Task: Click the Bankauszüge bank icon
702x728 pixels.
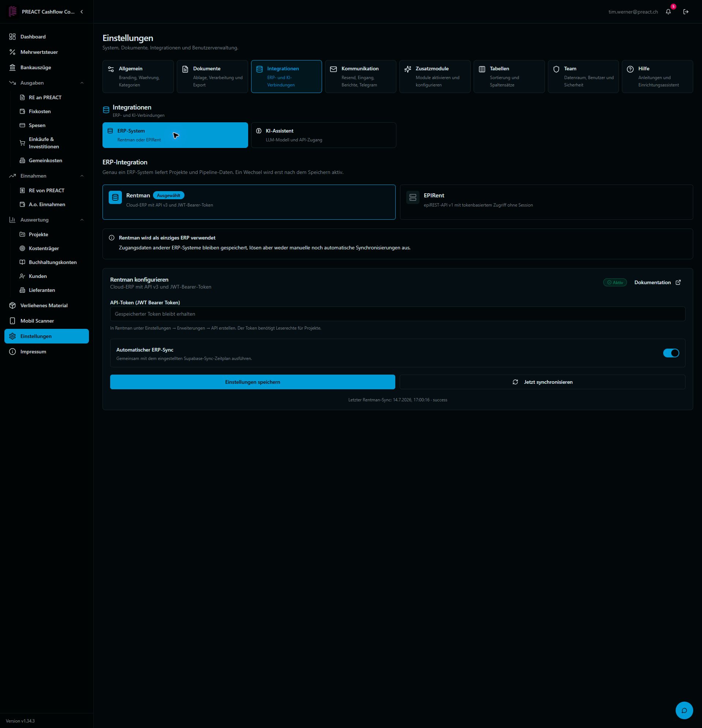Action: (12, 67)
